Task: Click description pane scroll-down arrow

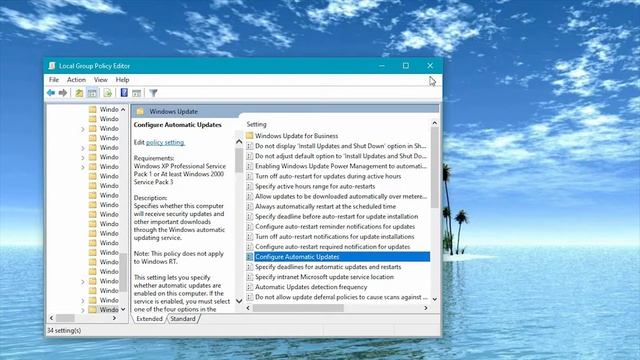Action: (239, 301)
